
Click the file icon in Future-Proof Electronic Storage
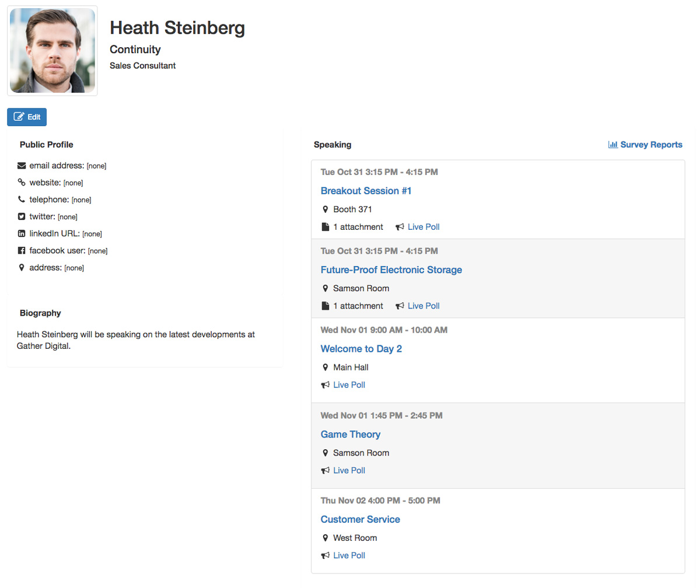point(325,306)
